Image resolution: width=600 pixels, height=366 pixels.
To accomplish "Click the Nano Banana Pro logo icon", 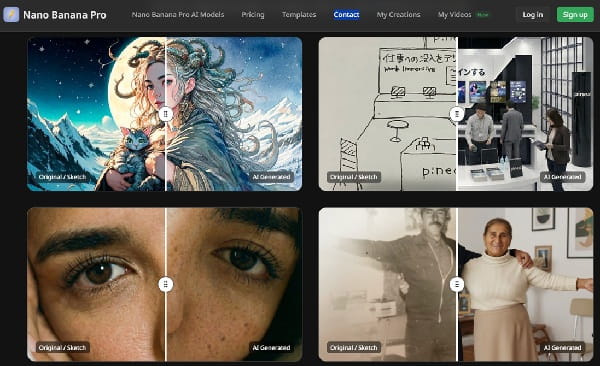I will 11,15.
